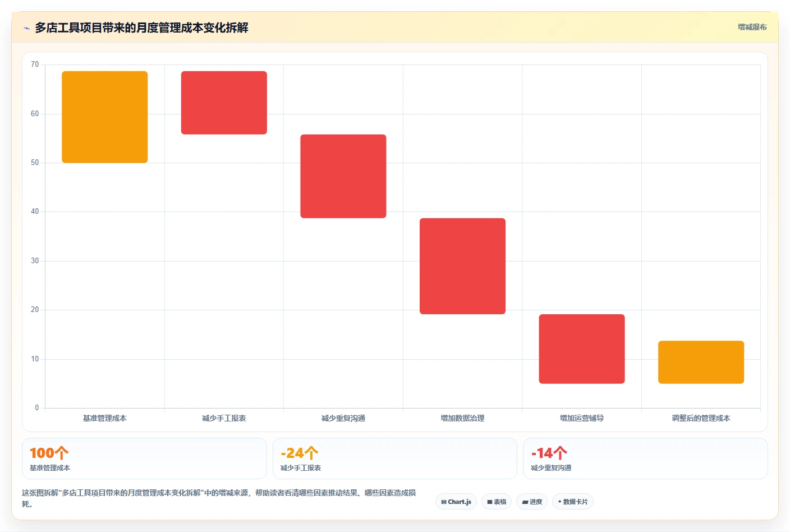Click the x-axis label 调整后的管理成本

point(701,418)
